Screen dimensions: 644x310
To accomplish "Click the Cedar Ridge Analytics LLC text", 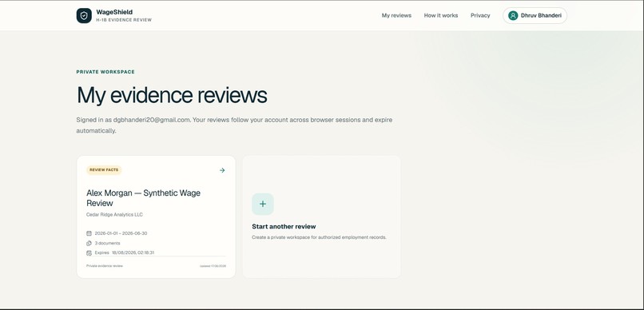I will (x=114, y=215).
